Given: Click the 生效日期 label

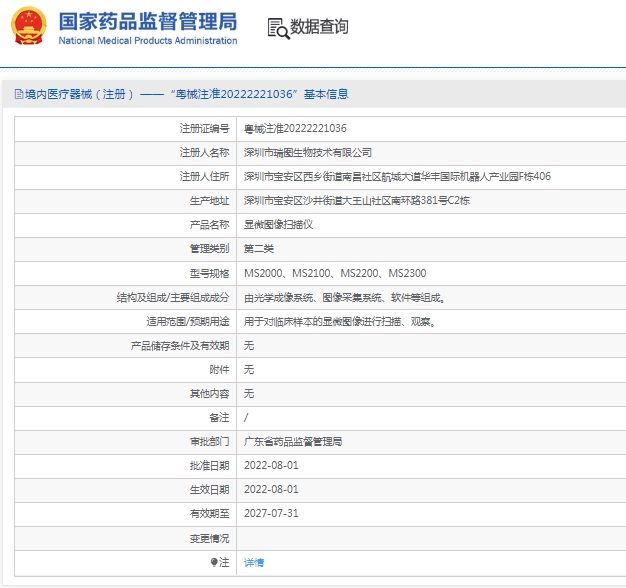Looking at the screenshot, I should [x=209, y=489].
